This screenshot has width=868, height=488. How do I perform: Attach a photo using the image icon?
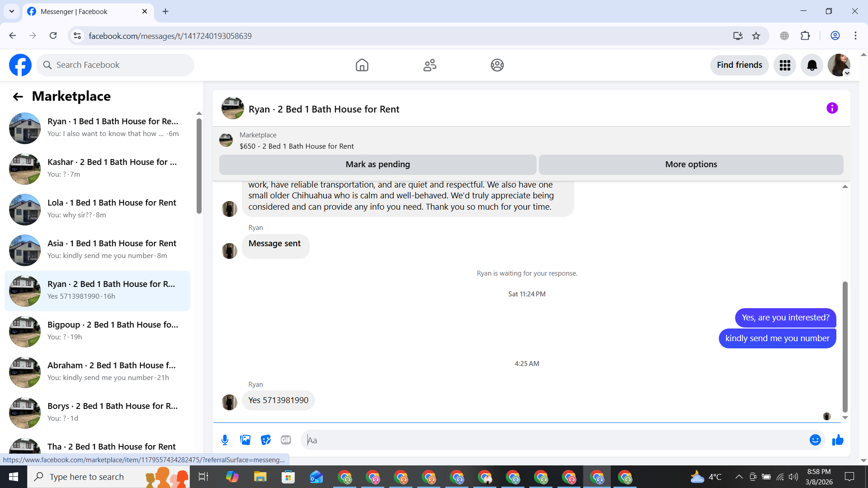click(x=245, y=440)
